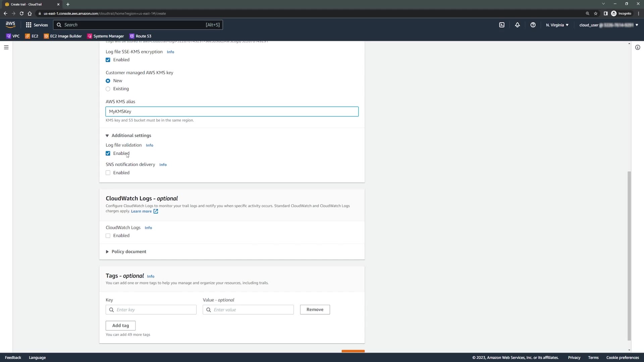Image resolution: width=644 pixels, height=362 pixels.
Task: Open the notifications bell
Action: [x=517, y=25]
